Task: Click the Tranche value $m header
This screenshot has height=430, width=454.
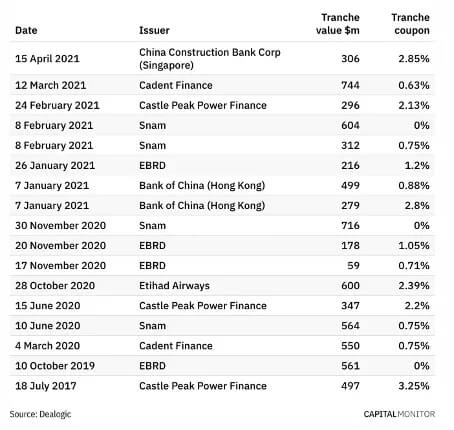Action: 338,24
